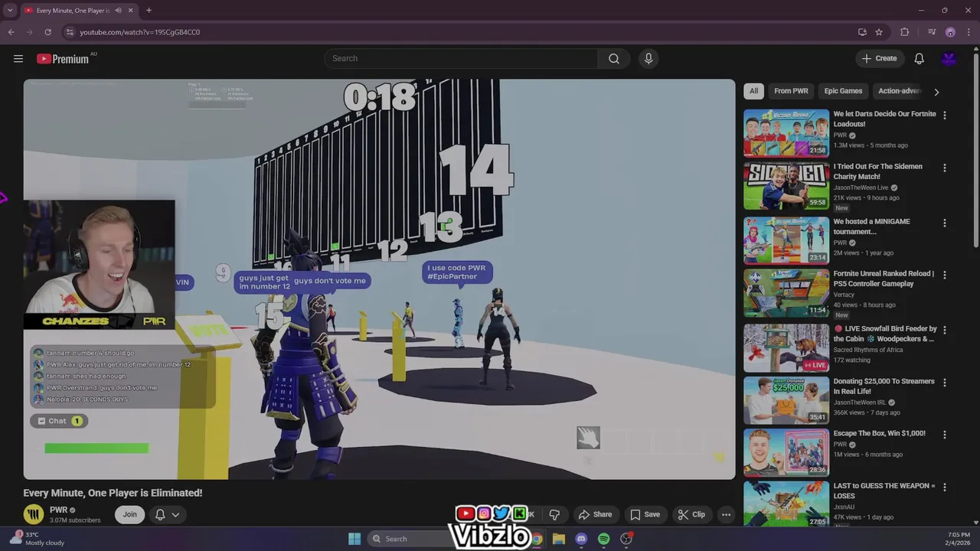Start voice search with microphone icon
980x551 pixels.
click(648, 59)
